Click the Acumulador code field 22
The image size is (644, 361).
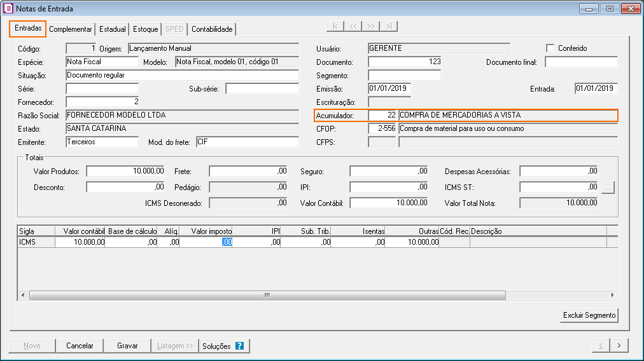[x=382, y=115]
